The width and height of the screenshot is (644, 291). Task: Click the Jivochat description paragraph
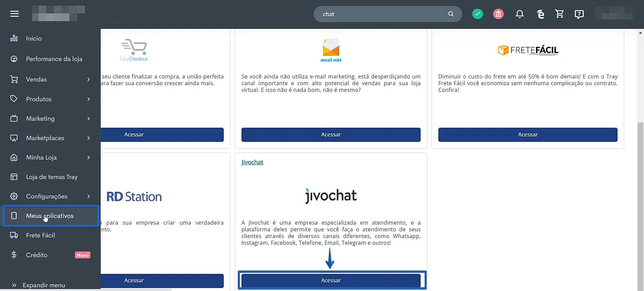point(331,233)
